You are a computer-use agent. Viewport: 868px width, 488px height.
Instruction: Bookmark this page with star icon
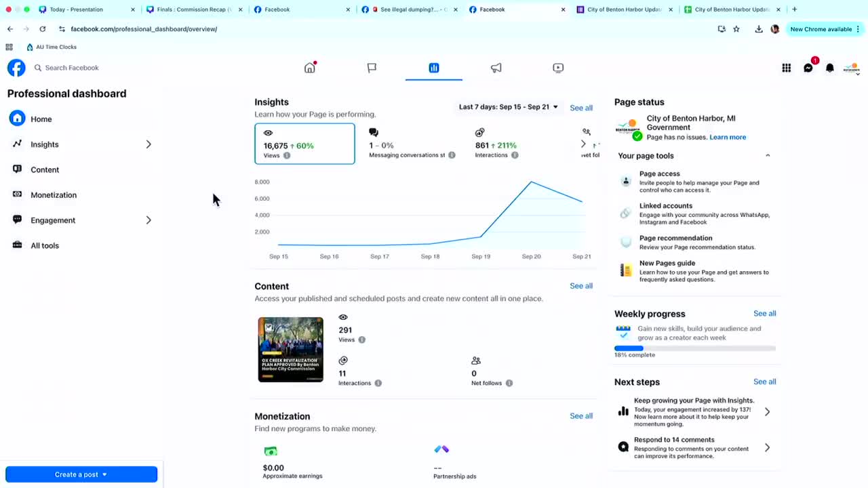[x=736, y=29]
